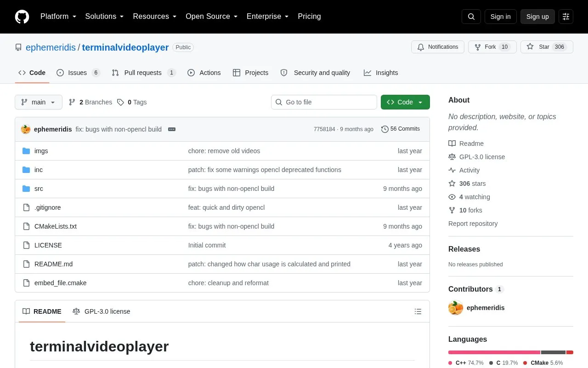Switch to the Pull requests tab
This screenshot has width=588, height=368.
pyautogui.click(x=144, y=73)
